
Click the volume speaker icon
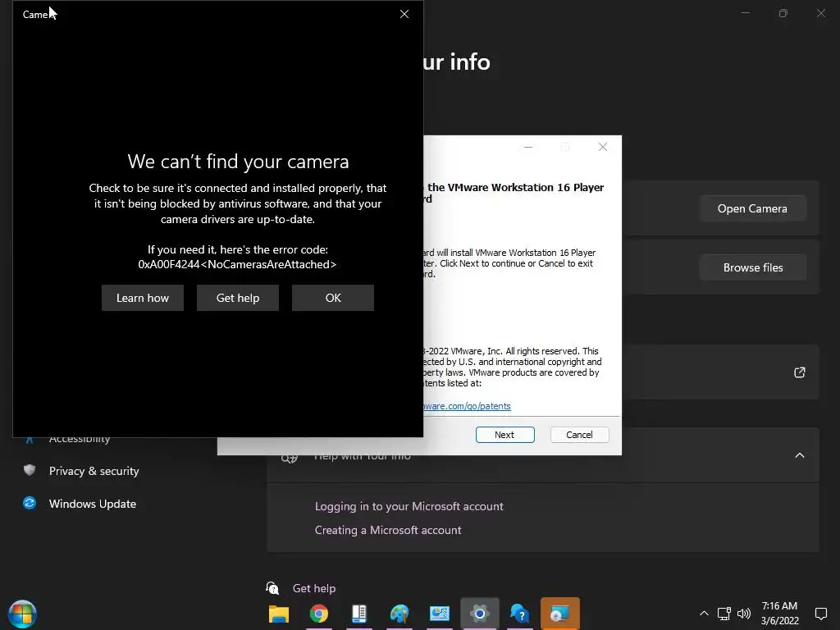pos(743,614)
